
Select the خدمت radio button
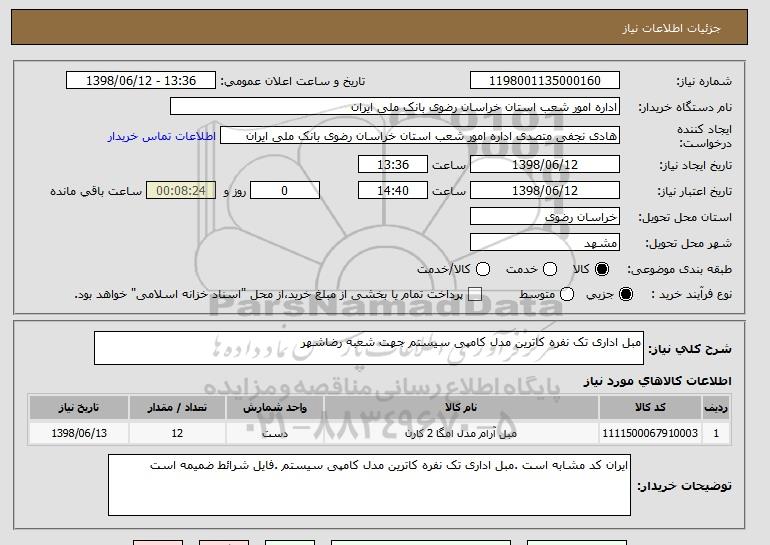[x=550, y=269]
